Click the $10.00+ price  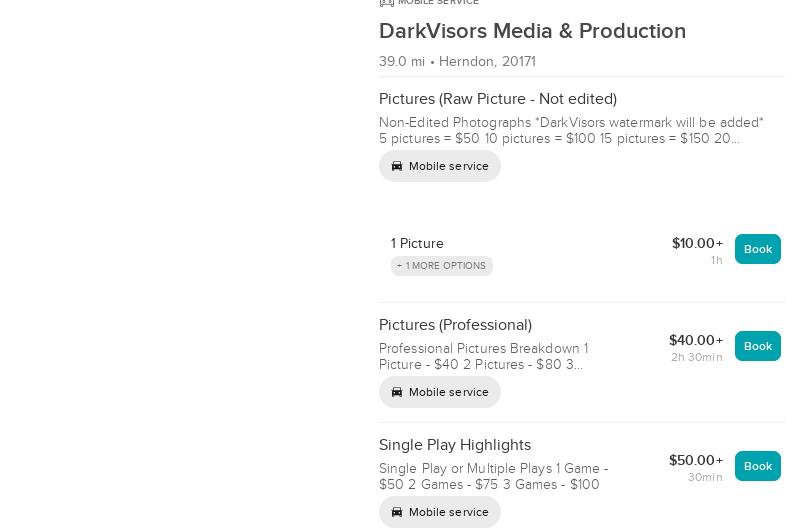pyautogui.click(x=697, y=243)
